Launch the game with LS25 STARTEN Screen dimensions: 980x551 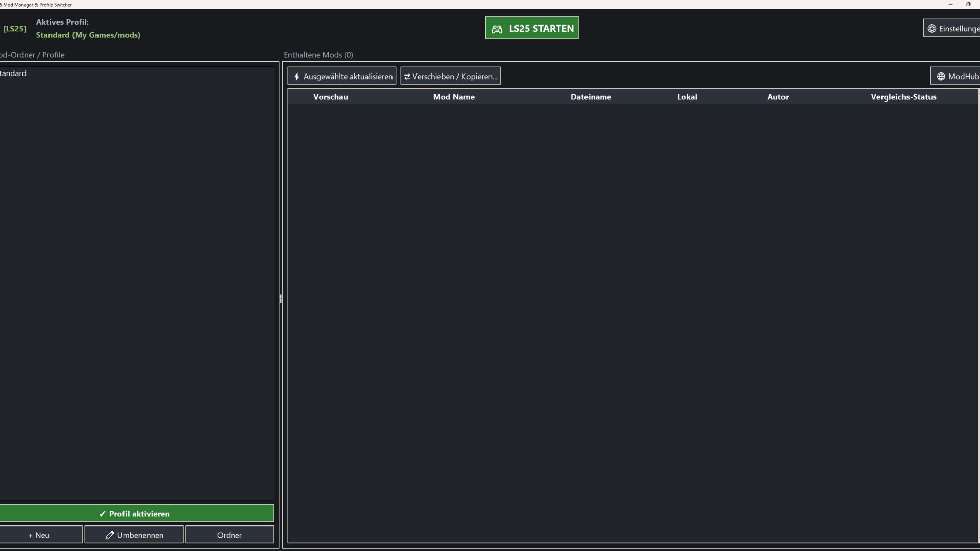click(x=532, y=28)
